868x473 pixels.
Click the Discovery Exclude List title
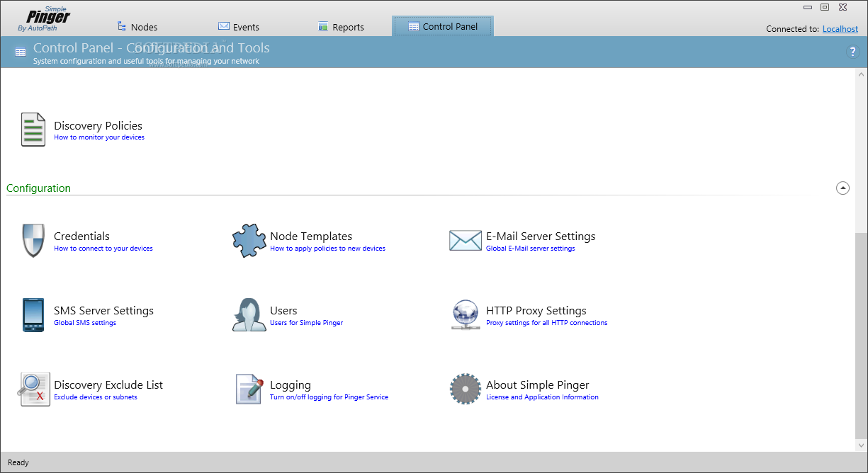pyautogui.click(x=108, y=384)
